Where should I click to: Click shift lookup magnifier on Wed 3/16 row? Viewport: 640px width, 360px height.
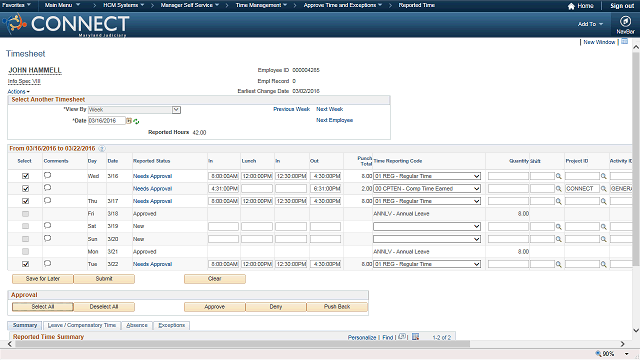tap(558, 176)
